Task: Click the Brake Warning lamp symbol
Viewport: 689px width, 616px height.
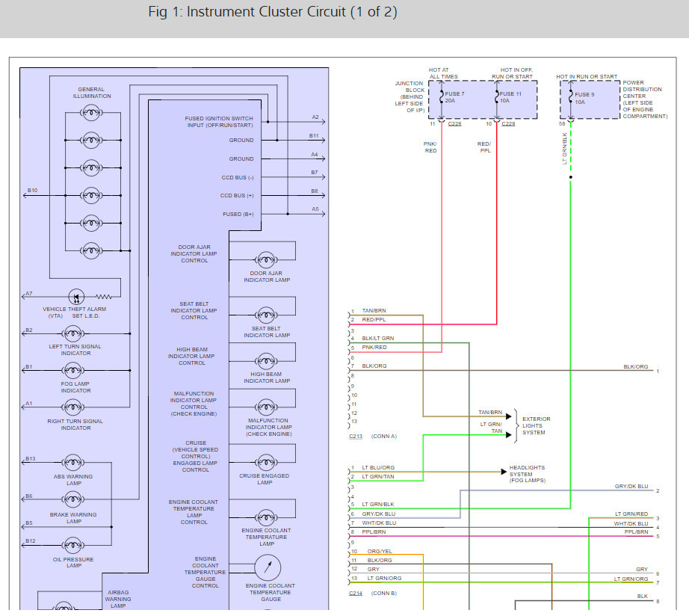Action: (73, 499)
